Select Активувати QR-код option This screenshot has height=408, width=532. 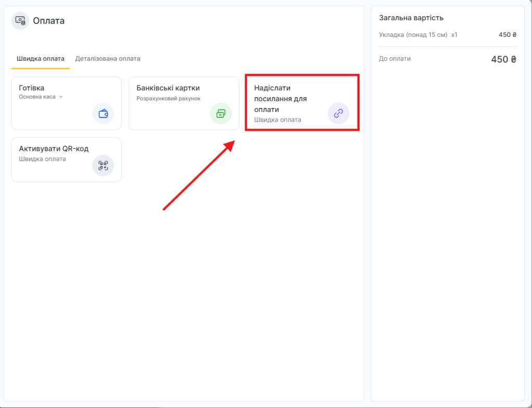(x=66, y=159)
